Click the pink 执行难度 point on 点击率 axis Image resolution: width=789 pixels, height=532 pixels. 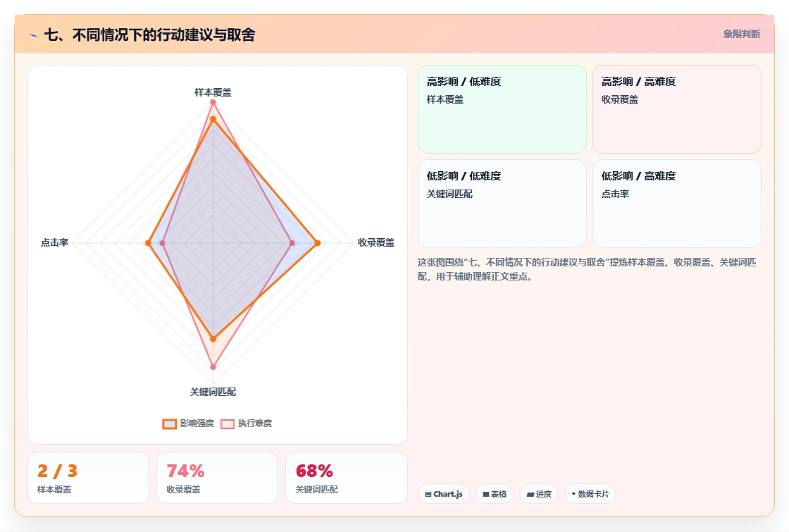pyautogui.click(x=162, y=243)
